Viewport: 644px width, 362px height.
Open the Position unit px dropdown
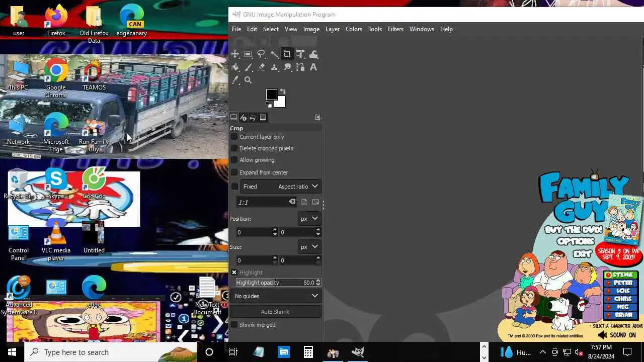(x=309, y=219)
